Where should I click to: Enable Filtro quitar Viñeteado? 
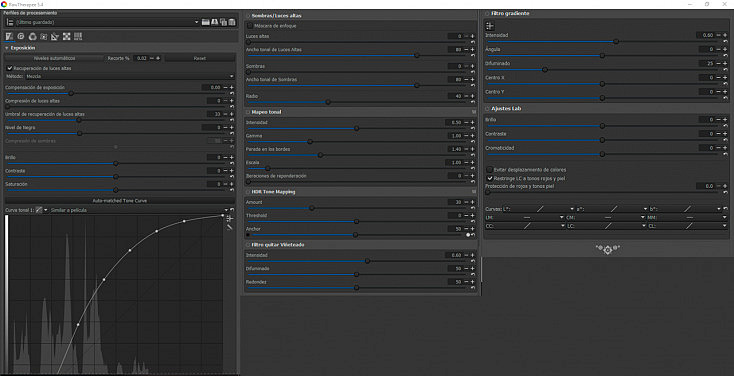[x=248, y=244]
